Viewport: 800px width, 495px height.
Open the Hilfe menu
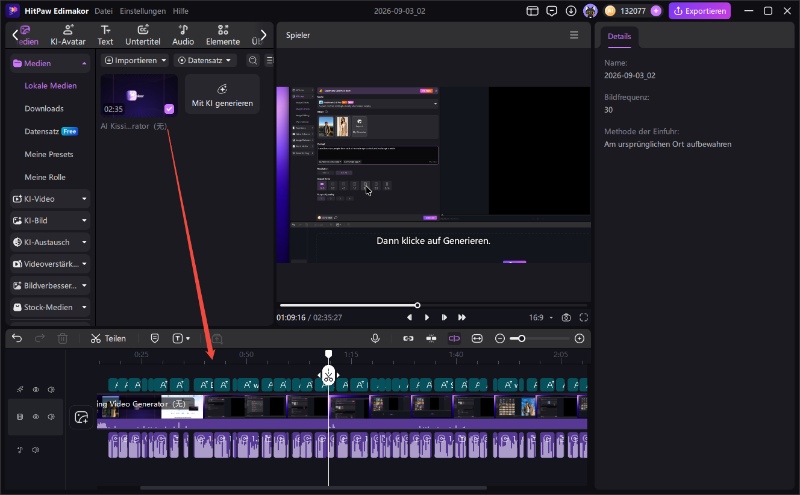181,11
